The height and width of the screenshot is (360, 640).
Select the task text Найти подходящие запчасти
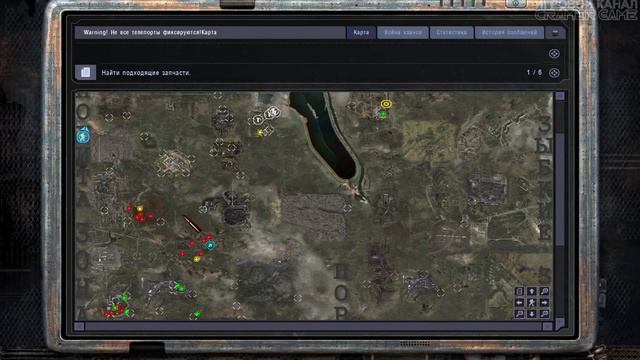(x=146, y=73)
